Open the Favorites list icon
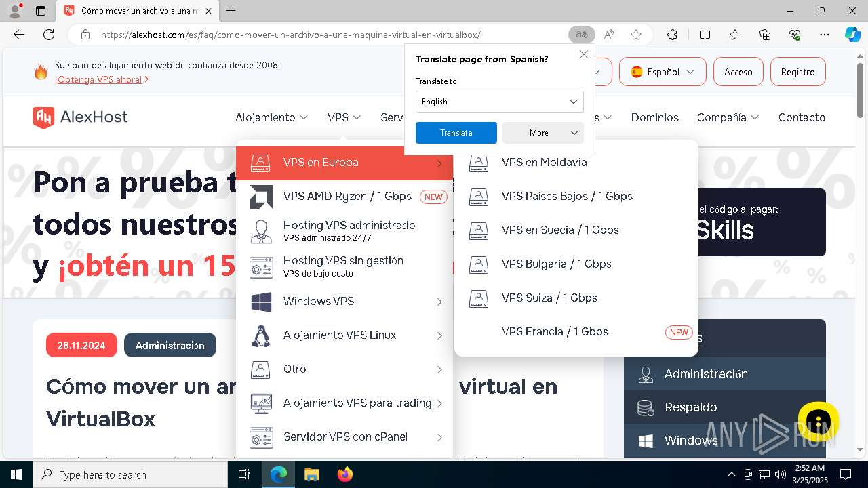868x488 pixels. (x=735, y=35)
